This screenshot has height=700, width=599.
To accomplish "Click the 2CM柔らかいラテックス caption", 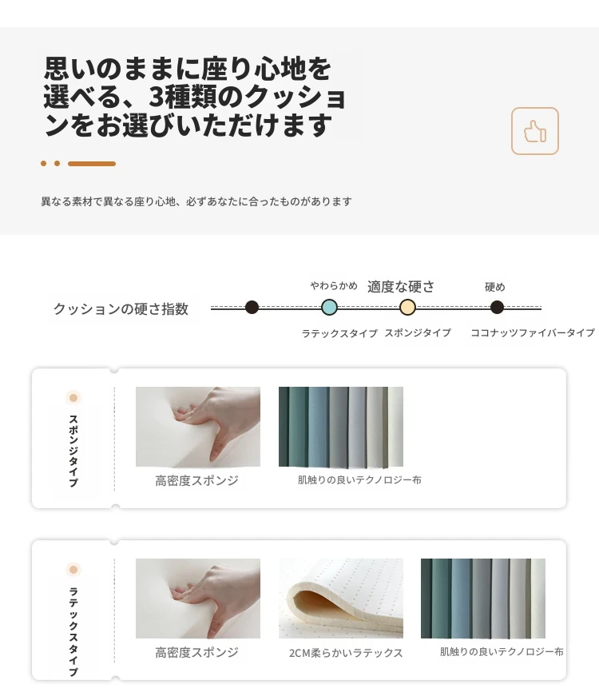I will (x=346, y=653).
